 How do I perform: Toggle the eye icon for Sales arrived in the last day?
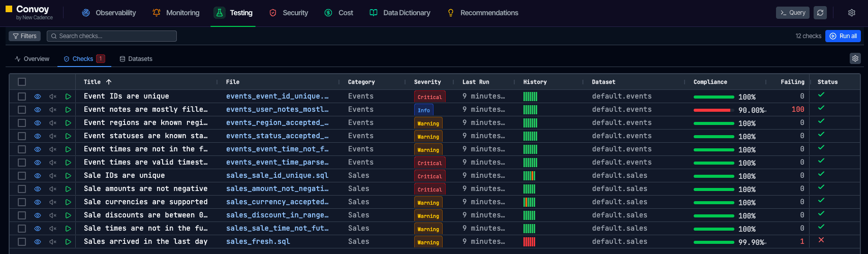point(38,242)
